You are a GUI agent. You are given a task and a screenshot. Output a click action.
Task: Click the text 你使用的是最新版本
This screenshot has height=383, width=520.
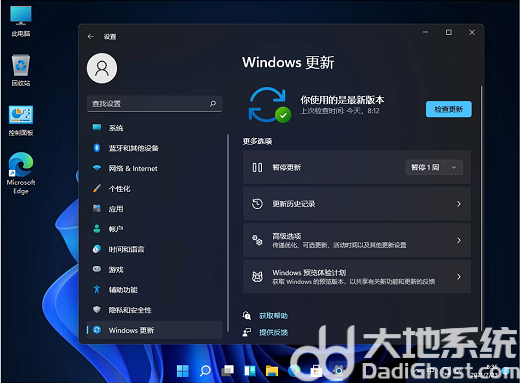pos(342,100)
